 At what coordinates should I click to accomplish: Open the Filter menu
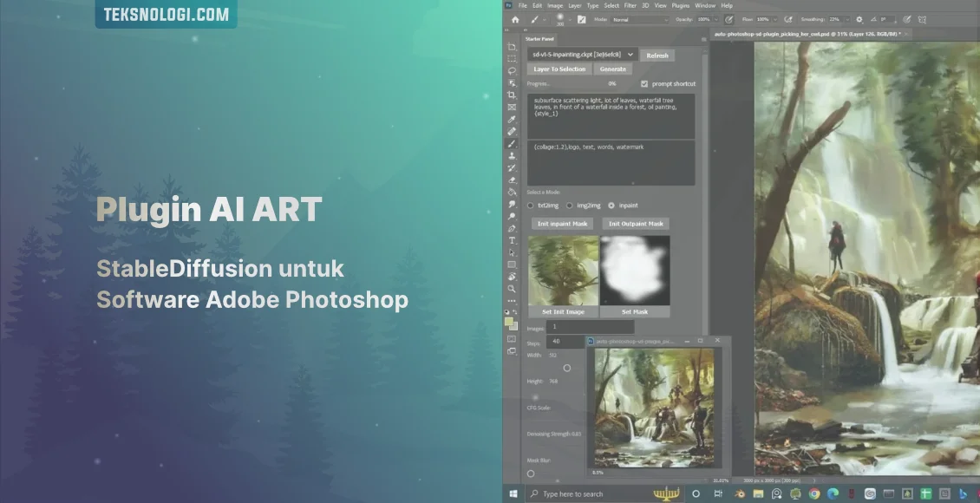coord(630,5)
